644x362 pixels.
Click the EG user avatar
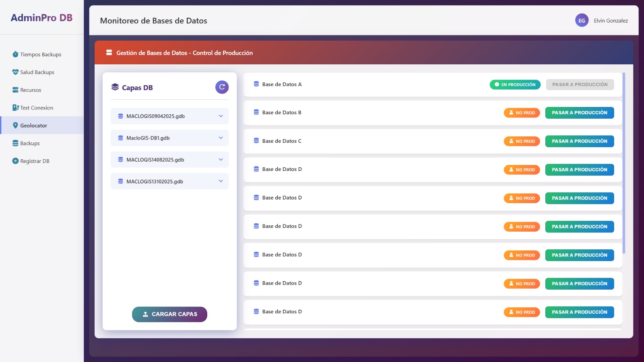click(582, 21)
